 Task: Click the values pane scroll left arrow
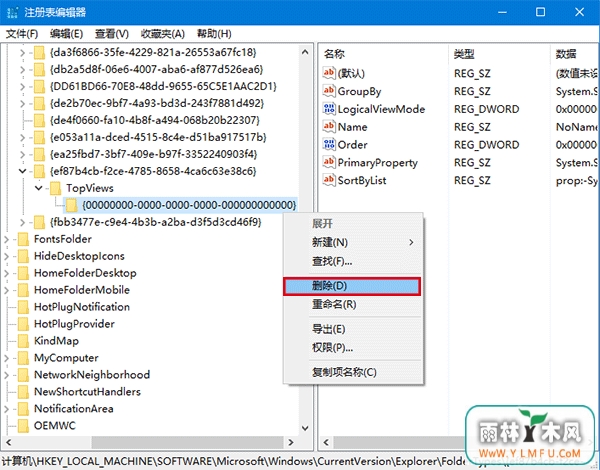[326, 442]
